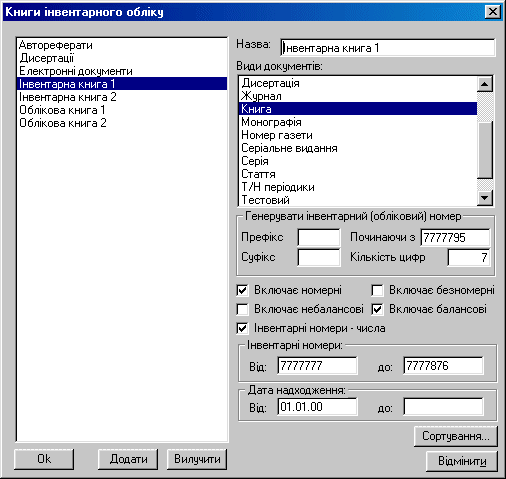
Task: Toggle Інвентарні номери - числа checkbox
Action: [242, 328]
